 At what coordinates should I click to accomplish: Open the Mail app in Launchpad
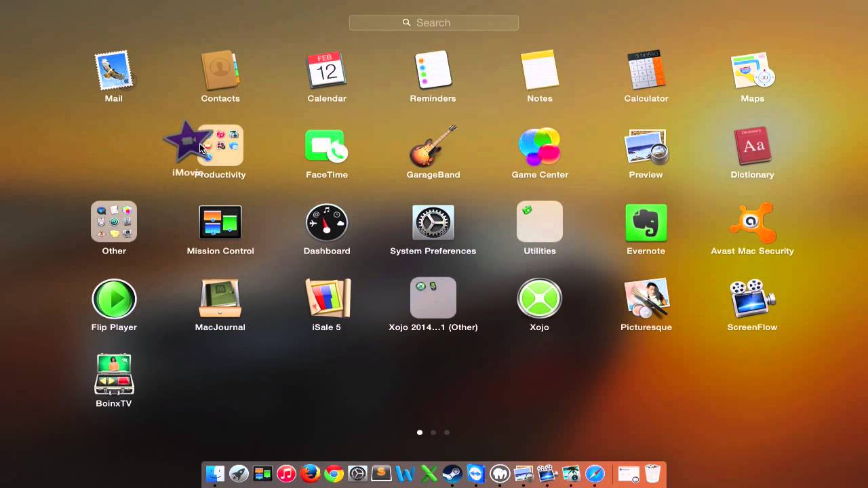(113, 70)
